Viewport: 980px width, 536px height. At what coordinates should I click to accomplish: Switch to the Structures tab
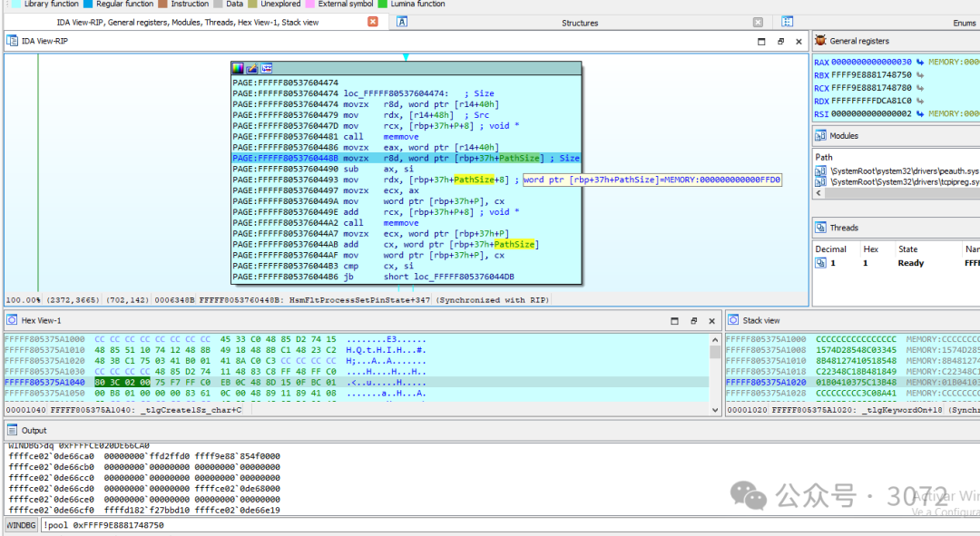(579, 23)
